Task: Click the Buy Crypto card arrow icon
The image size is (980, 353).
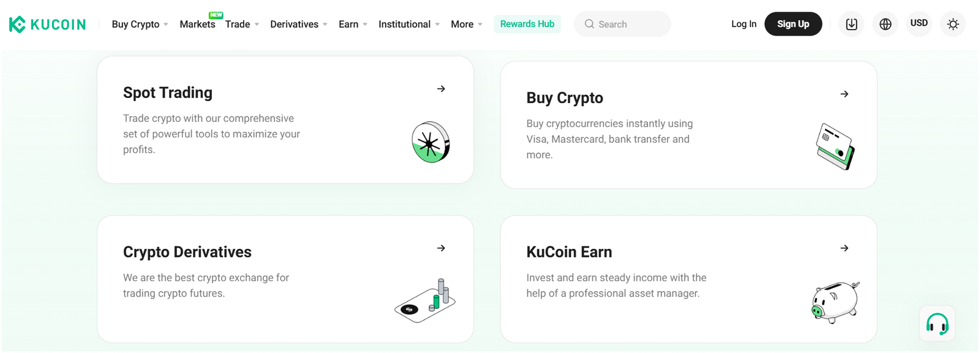Action: pos(844,94)
